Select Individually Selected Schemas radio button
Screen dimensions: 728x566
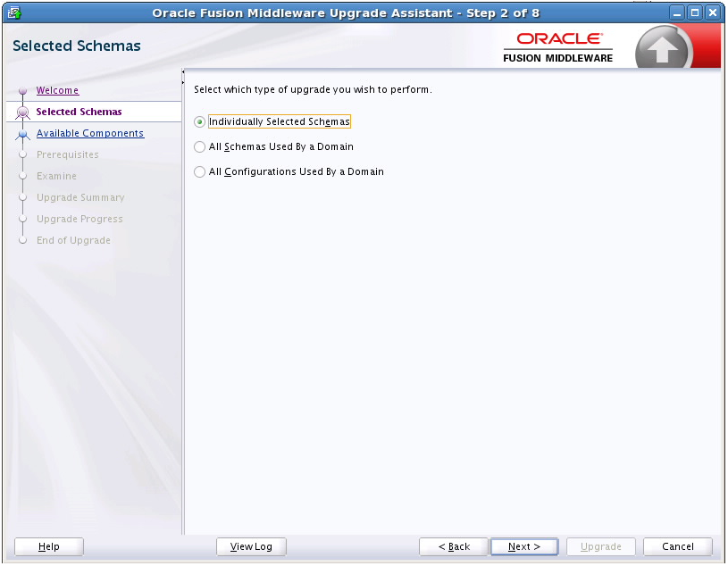[200, 121]
